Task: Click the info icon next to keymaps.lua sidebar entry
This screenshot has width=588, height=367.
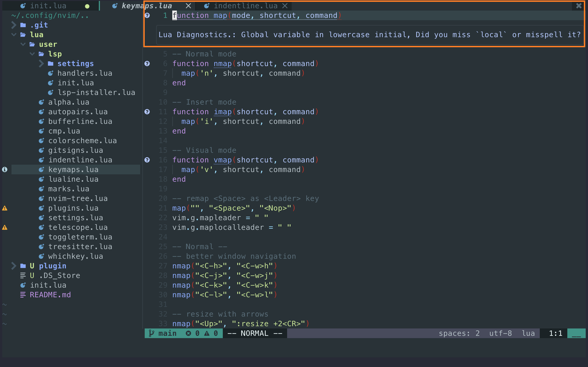Action: (6, 170)
